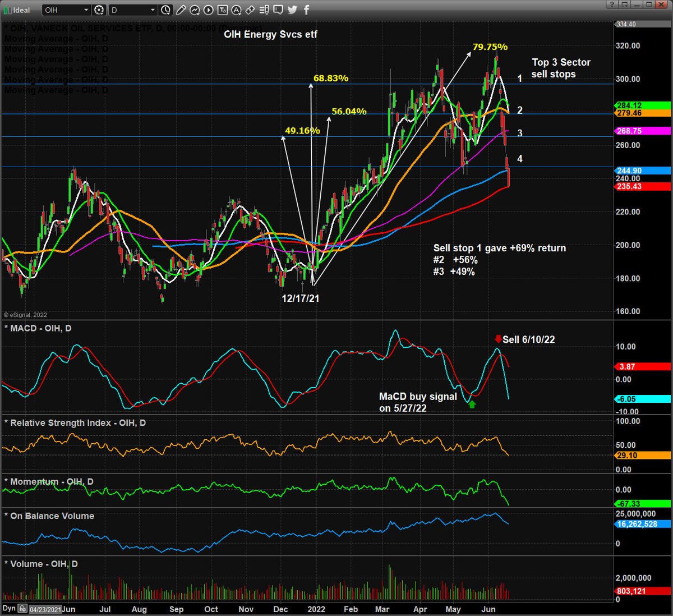
Task: Click the Sell stop 1 gave +69% return text
Action: [x=500, y=248]
